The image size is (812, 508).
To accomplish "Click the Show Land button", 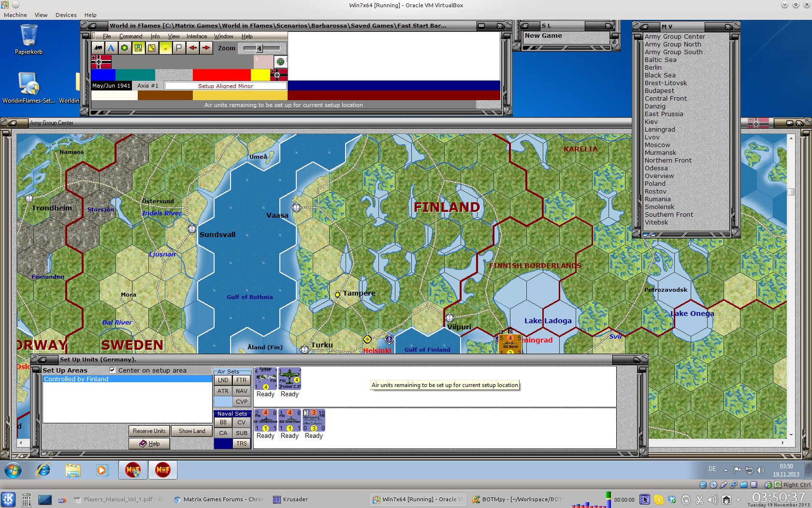I will click(192, 431).
